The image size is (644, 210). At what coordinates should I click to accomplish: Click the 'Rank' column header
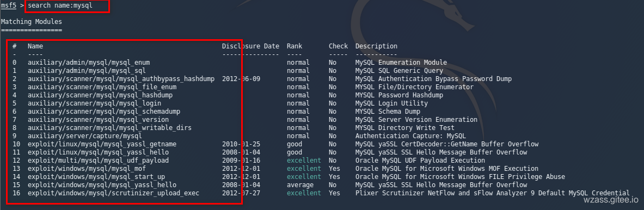pyautogui.click(x=294, y=46)
